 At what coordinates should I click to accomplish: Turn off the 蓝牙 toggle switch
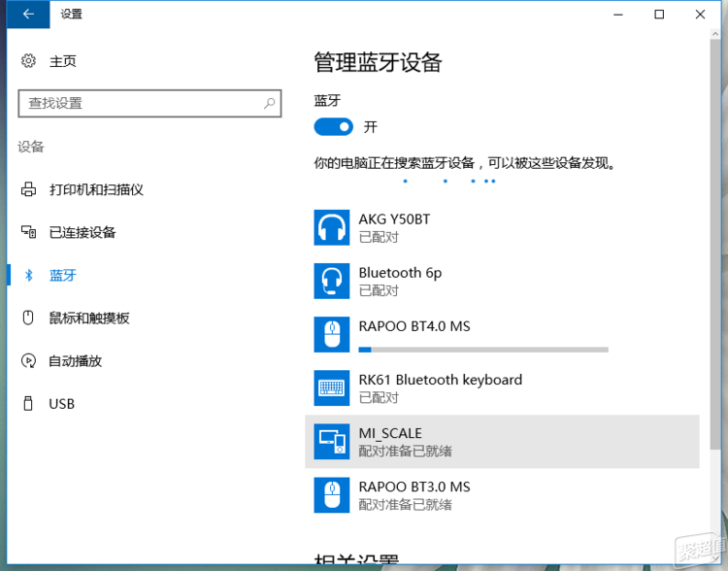point(333,127)
